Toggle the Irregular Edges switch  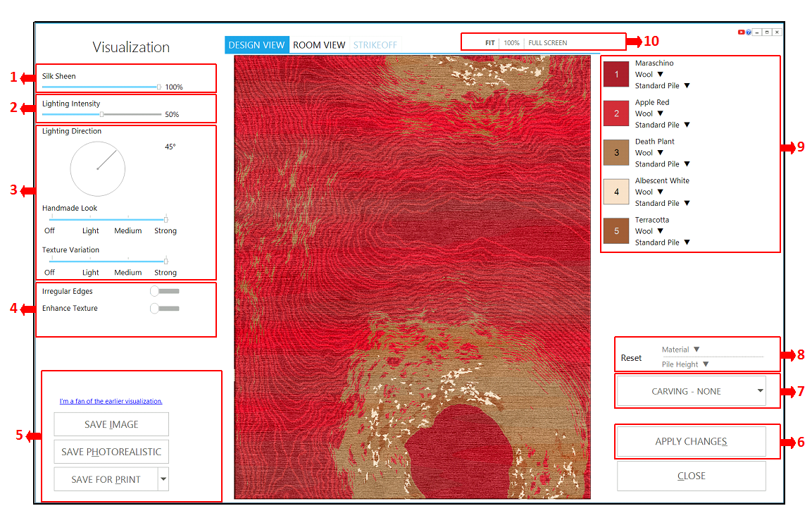tap(165, 291)
